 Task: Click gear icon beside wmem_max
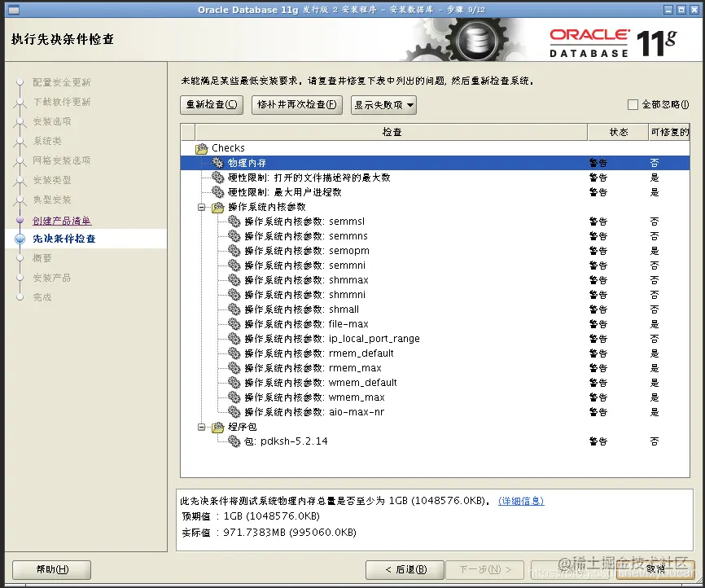click(234, 397)
